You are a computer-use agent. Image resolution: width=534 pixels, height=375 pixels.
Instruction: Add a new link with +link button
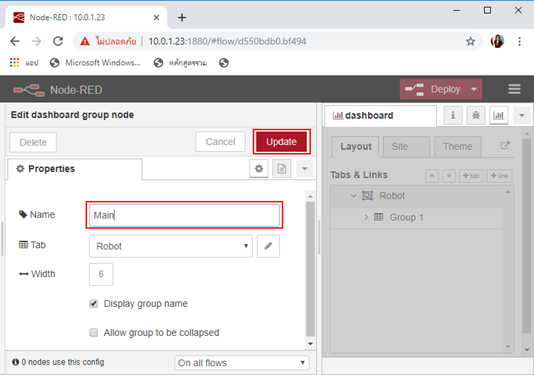click(x=500, y=176)
